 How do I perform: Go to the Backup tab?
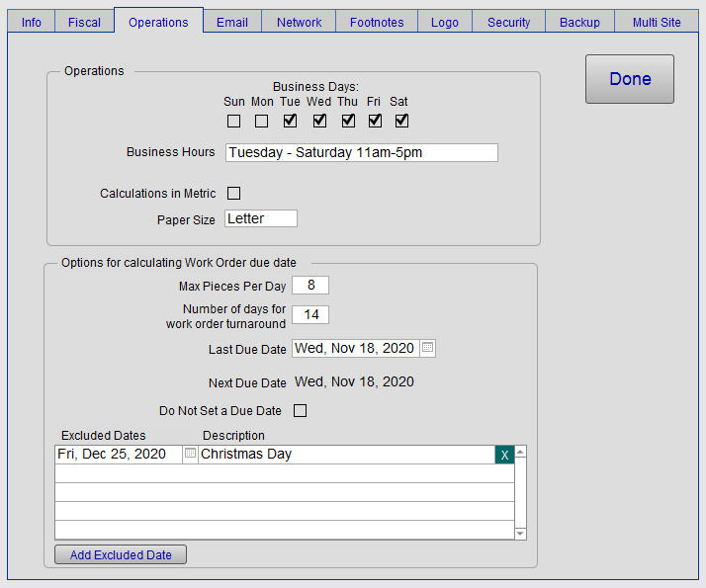click(579, 22)
